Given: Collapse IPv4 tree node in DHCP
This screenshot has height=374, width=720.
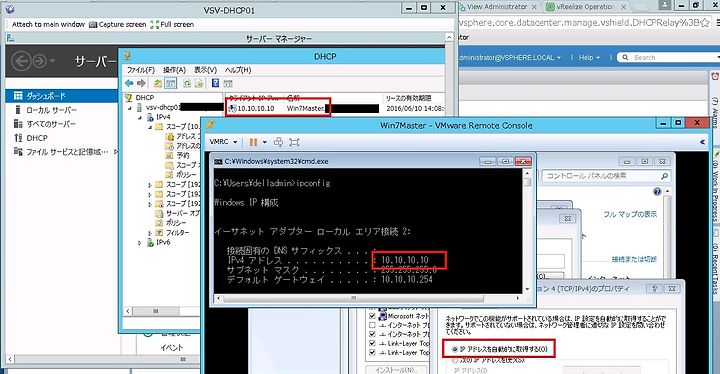Looking at the screenshot, I should pyautogui.click(x=140, y=117).
